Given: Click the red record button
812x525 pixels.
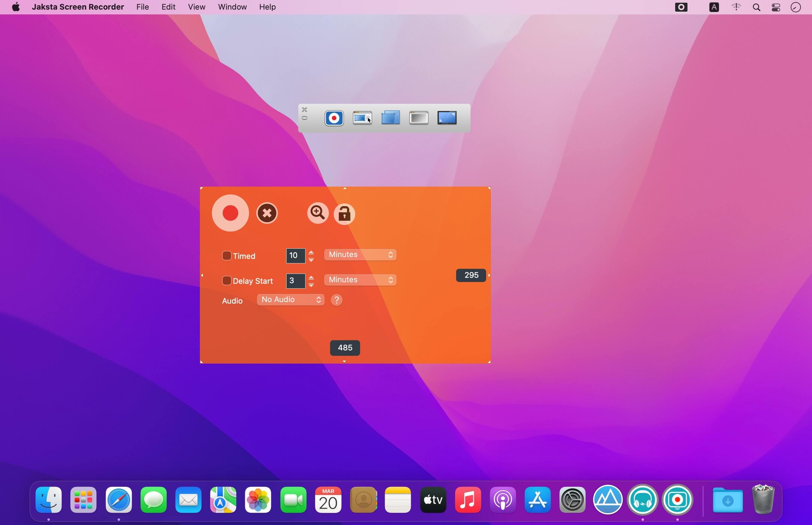Looking at the screenshot, I should point(230,213).
